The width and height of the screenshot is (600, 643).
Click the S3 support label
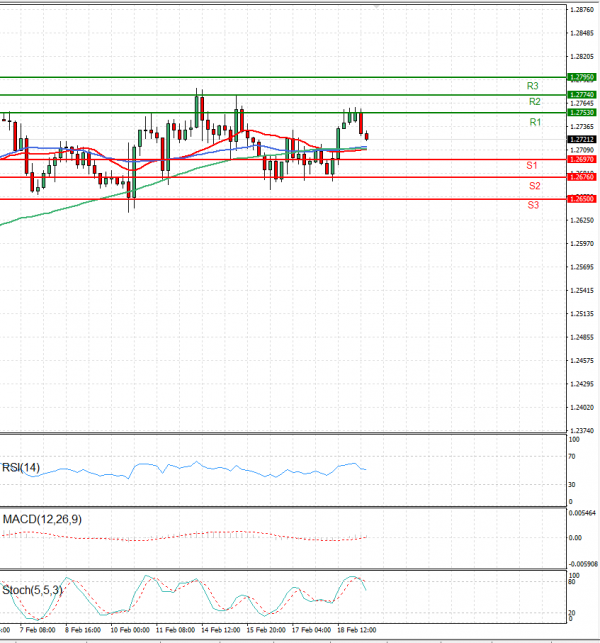point(533,205)
